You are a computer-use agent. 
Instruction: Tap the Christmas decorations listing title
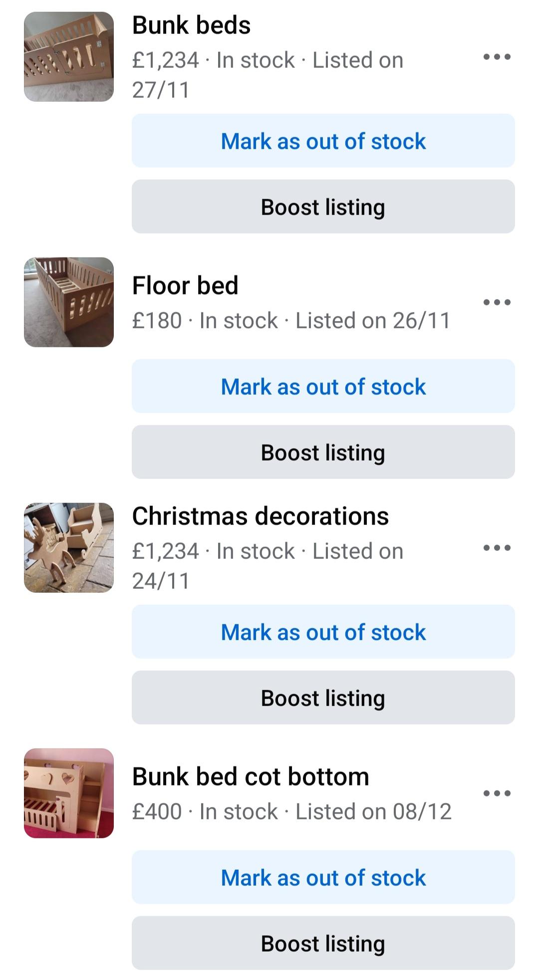click(x=260, y=516)
